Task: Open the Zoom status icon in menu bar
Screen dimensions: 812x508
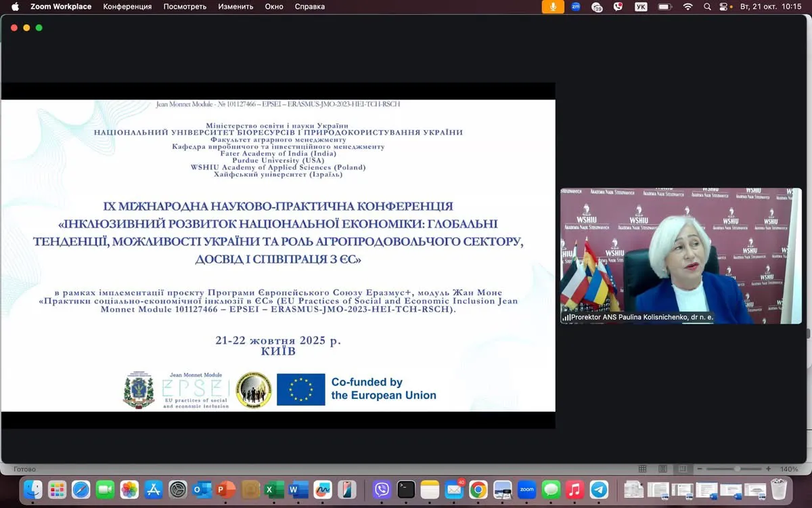Action: pyautogui.click(x=576, y=7)
